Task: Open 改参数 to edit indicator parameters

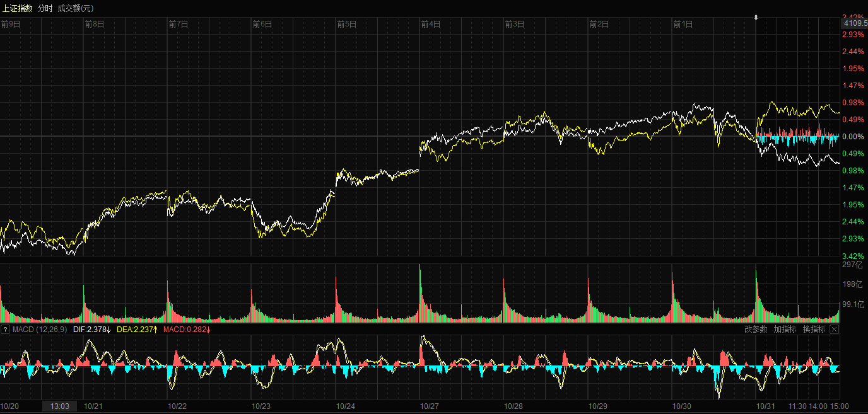Action: [x=756, y=330]
